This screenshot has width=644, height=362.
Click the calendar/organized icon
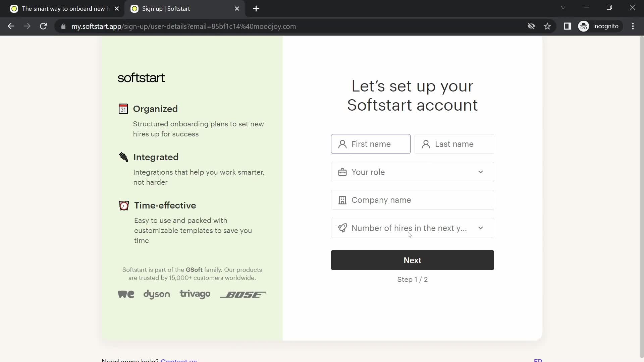(124, 109)
